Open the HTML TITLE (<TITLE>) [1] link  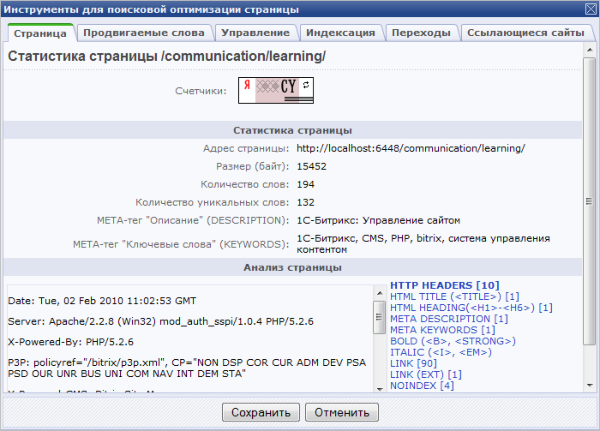tap(455, 296)
